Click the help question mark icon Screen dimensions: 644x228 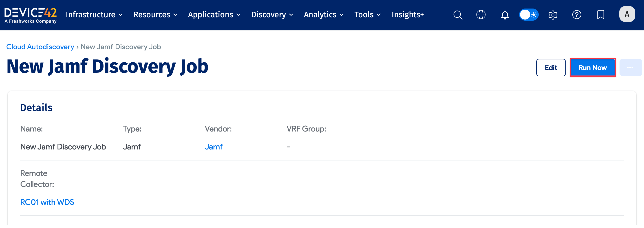tap(576, 15)
